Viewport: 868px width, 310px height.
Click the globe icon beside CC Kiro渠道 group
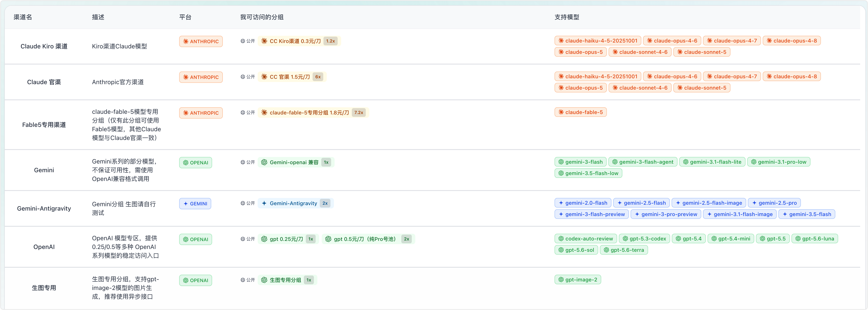click(x=243, y=41)
